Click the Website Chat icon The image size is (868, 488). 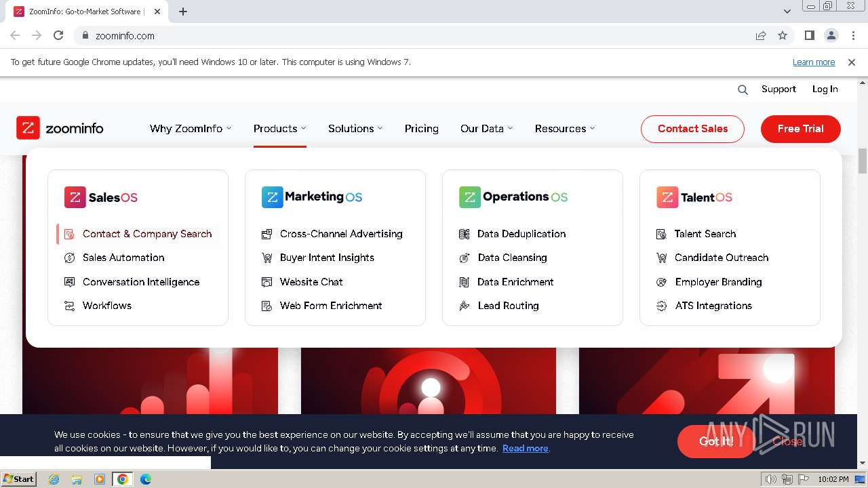click(267, 282)
